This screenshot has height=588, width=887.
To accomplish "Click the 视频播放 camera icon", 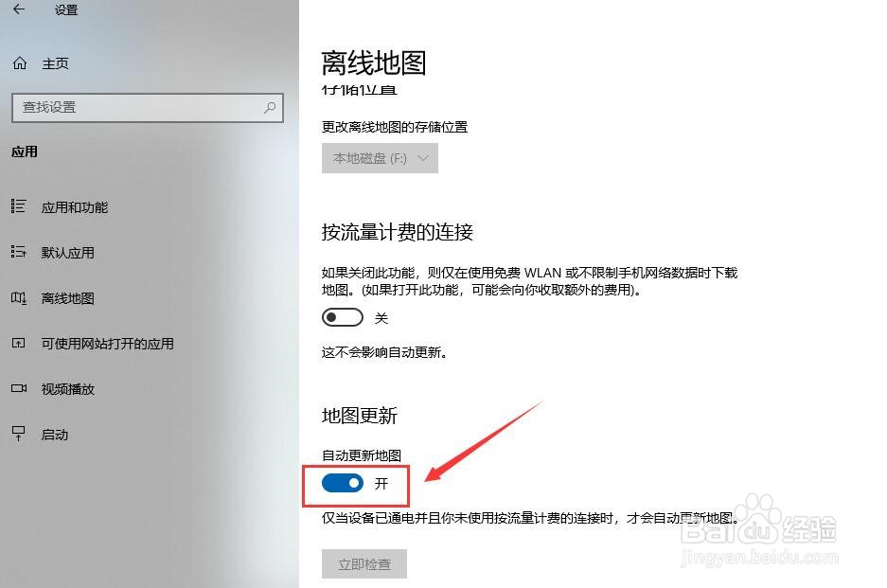I will pos(19,388).
